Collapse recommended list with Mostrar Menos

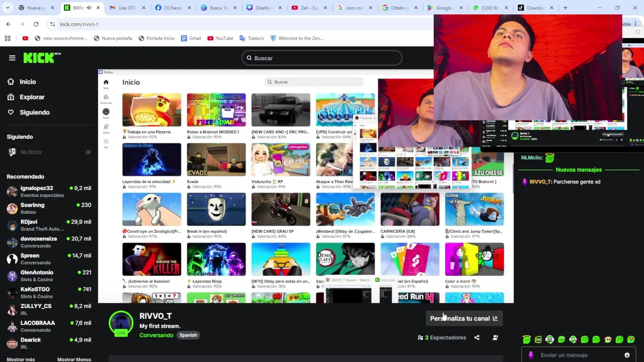[74, 359]
